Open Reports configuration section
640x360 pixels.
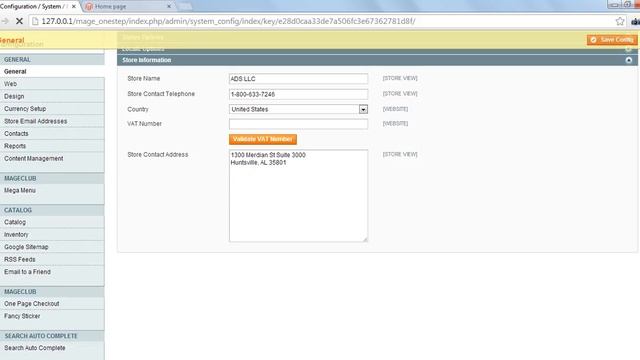pos(52,146)
